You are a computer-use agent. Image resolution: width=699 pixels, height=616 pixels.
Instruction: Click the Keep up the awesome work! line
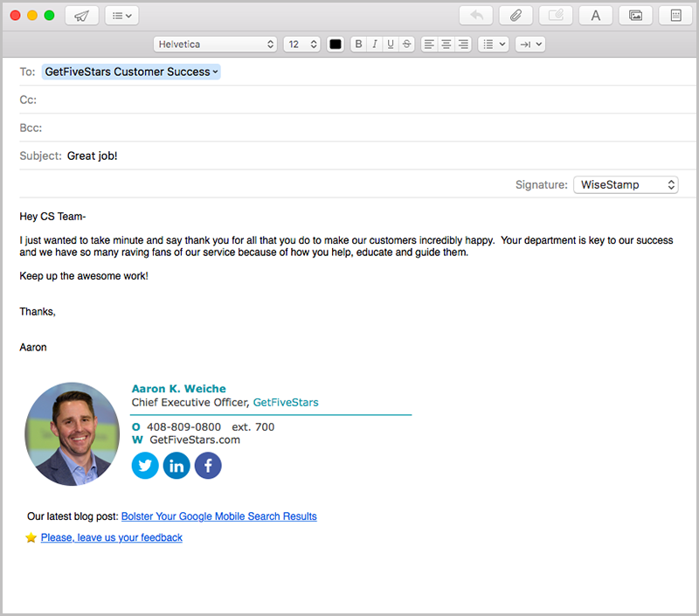coord(84,276)
